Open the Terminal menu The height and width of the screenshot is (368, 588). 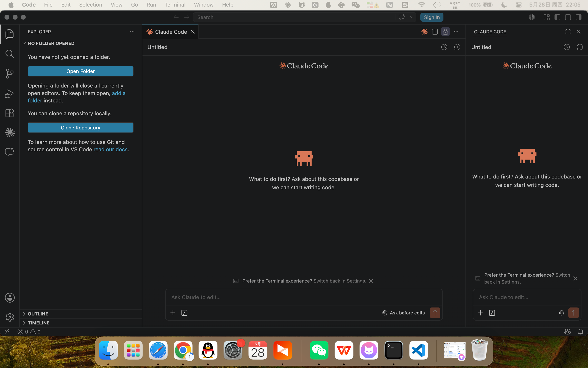click(x=175, y=5)
